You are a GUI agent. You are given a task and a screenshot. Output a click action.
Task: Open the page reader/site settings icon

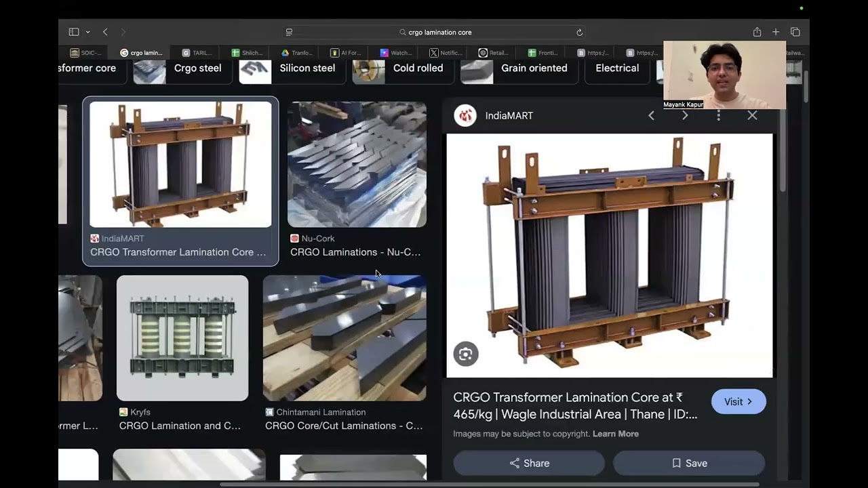click(289, 32)
